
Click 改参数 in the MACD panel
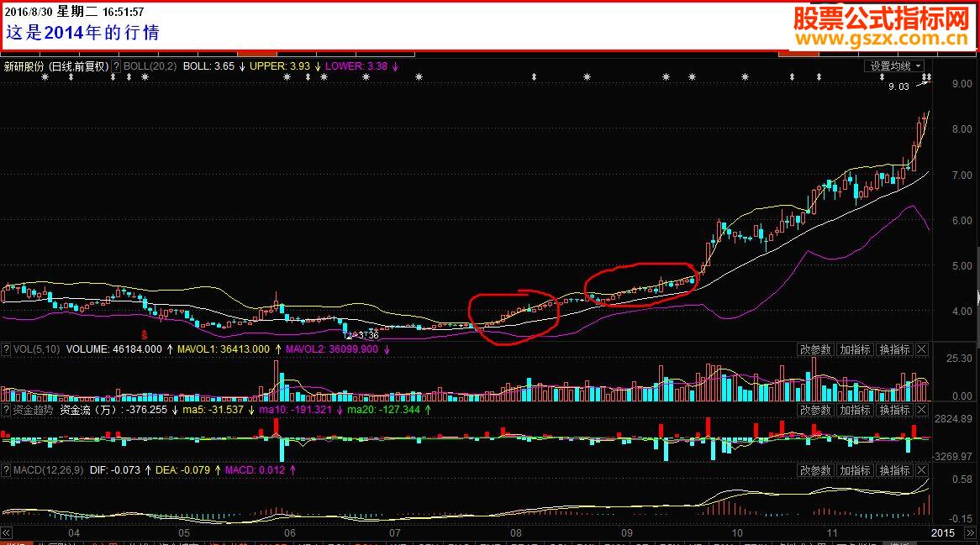point(815,470)
